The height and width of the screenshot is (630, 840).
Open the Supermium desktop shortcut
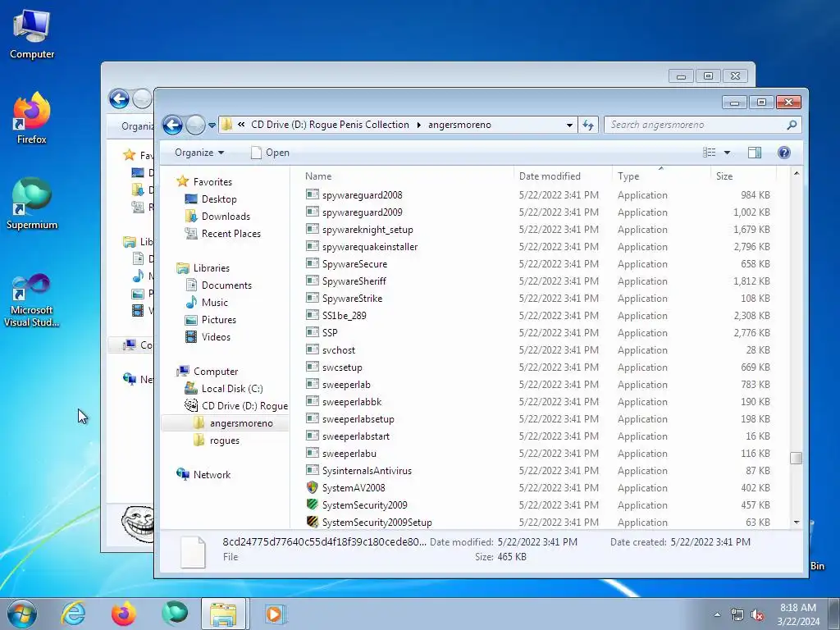(x=32, y=203)
